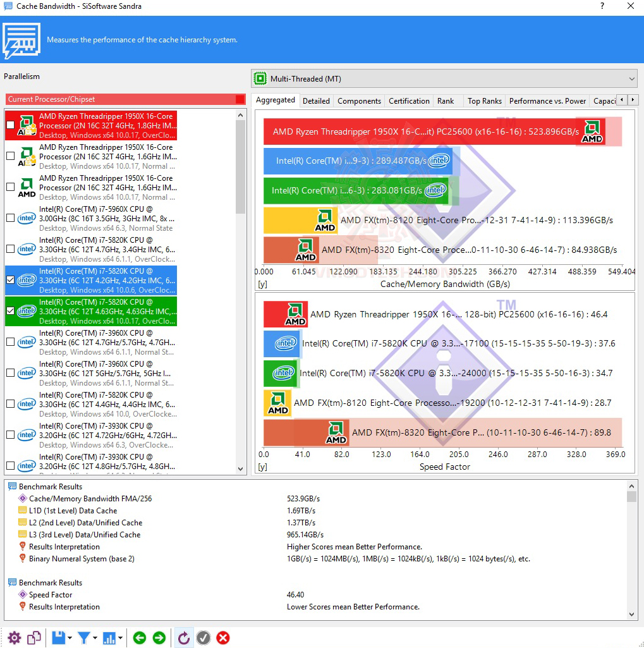Click the blue Intel 289.487GB/s bar
The height and width of the screenshot is (648, 644).
pyautogui.click(x=358, y=161)
